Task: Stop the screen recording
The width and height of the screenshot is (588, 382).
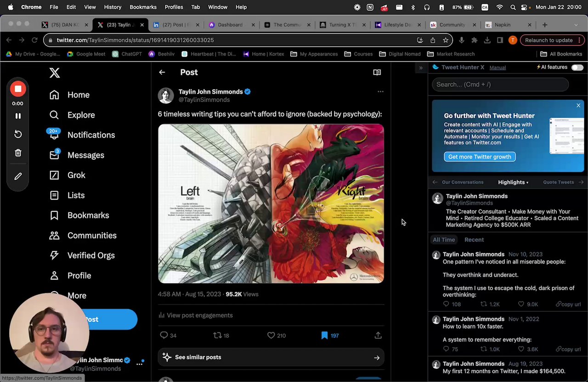Action: coord(18,89)
